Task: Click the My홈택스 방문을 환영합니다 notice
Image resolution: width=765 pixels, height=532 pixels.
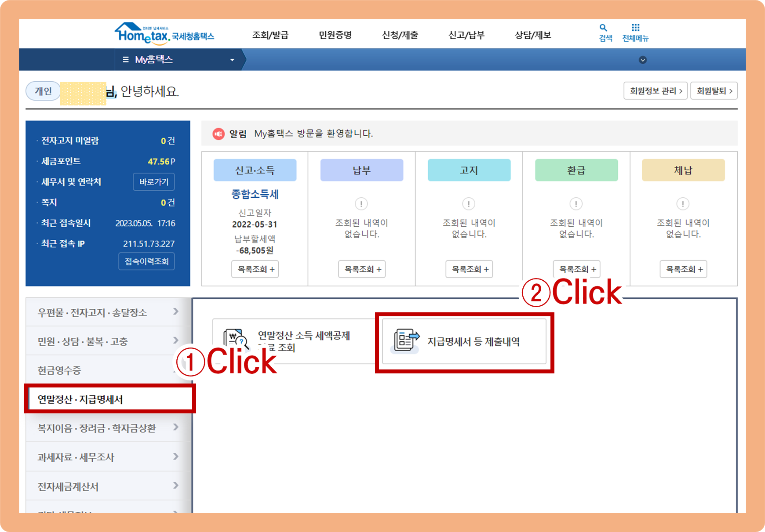Action: point(313,134)
